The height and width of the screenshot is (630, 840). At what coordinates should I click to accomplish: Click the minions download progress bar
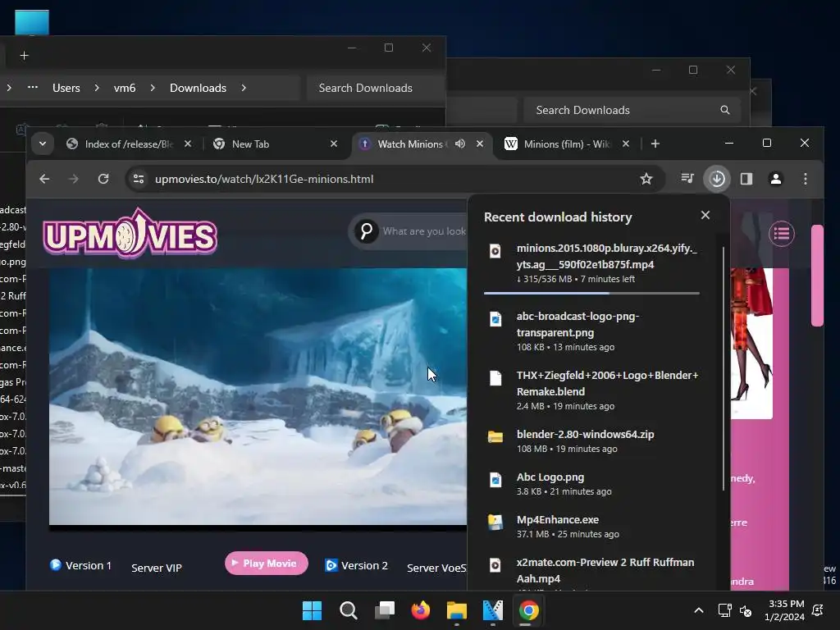click(592, 293)
